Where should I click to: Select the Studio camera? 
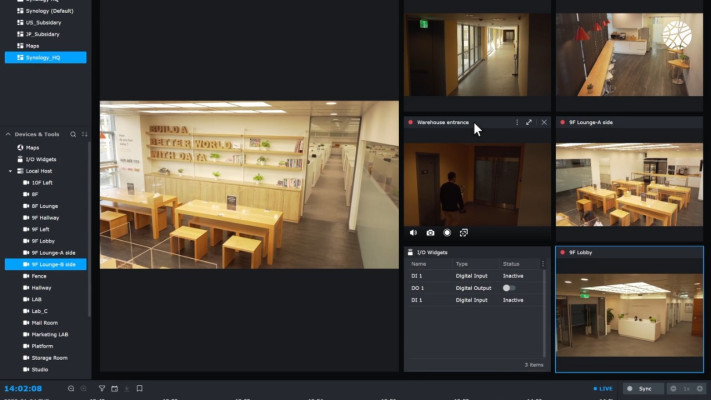(x=45, y=370)
